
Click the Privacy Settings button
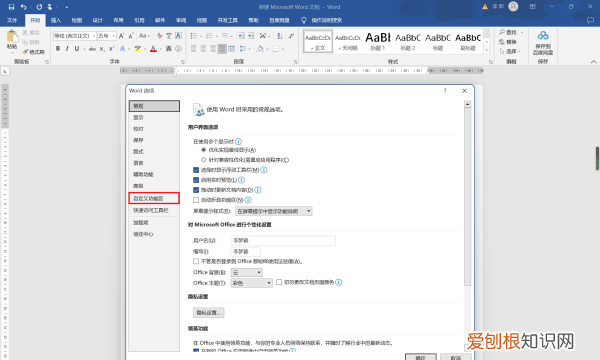(209, 313)
